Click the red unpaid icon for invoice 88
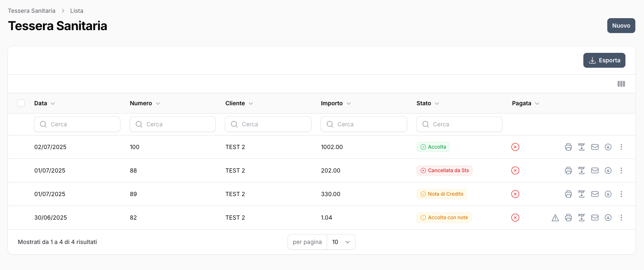The width and height of the screenshot is (644, 270). pyautogui.click(x=515, y=171)
